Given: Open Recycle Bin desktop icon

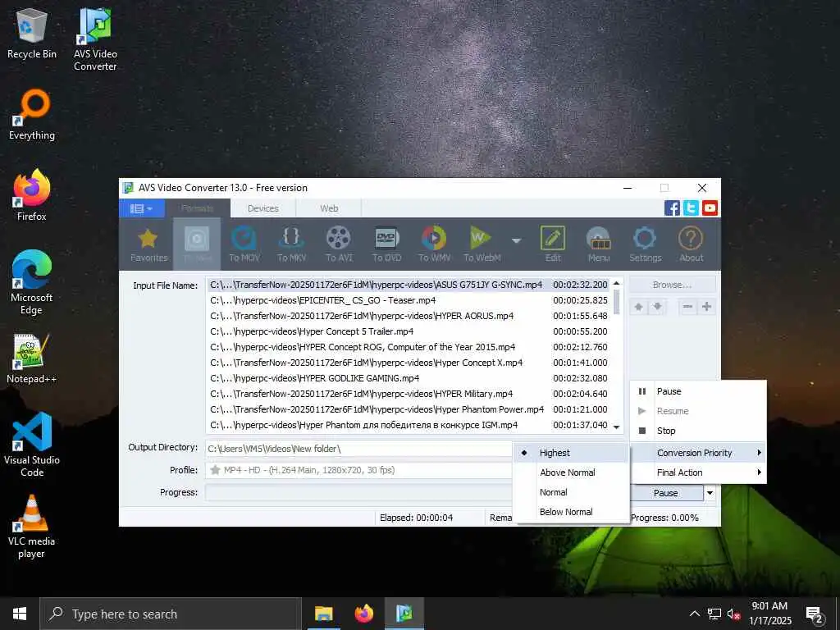Looking at the screenshot, I should (32, 34).
